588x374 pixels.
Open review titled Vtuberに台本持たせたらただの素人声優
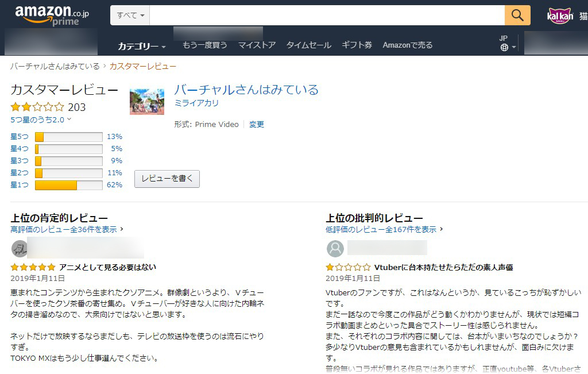point(444,268)
